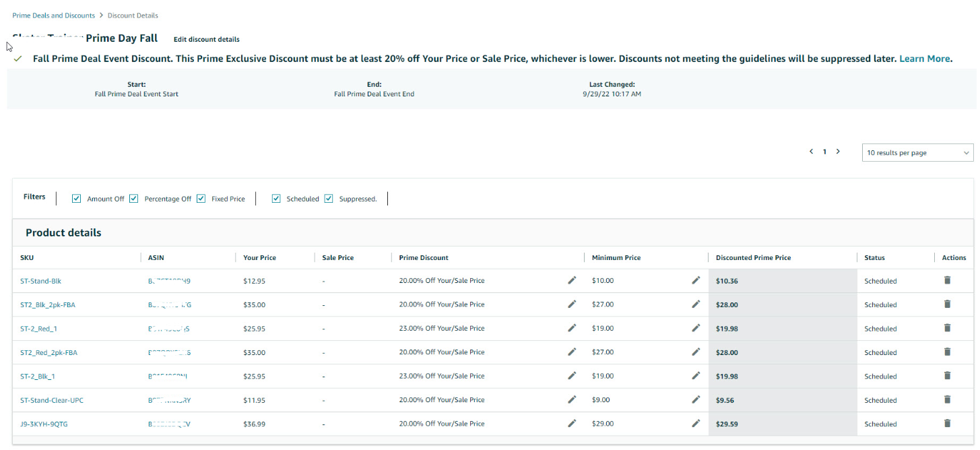980x450 pixels.
Task: Toggle the Scheduled filter checkbox
Action: (276, 199)
